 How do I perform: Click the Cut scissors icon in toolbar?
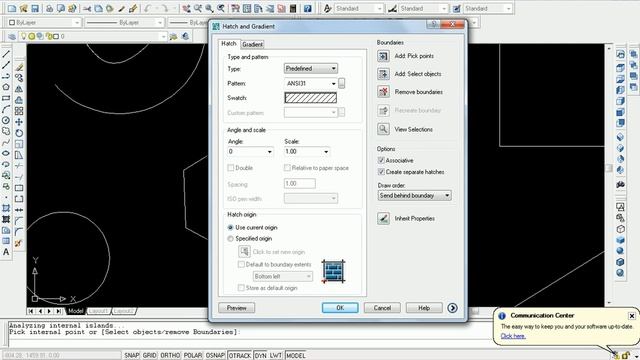click(x=87, y=8)
